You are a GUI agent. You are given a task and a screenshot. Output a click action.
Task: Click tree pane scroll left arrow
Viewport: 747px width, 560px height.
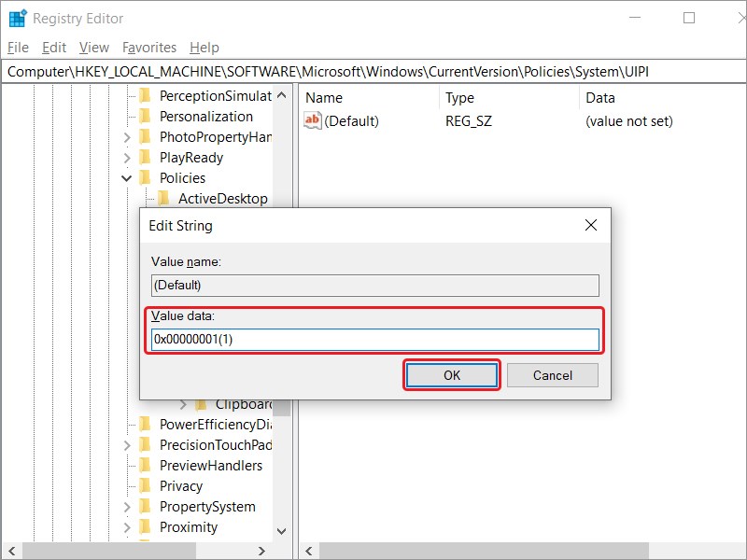point(11,551)
